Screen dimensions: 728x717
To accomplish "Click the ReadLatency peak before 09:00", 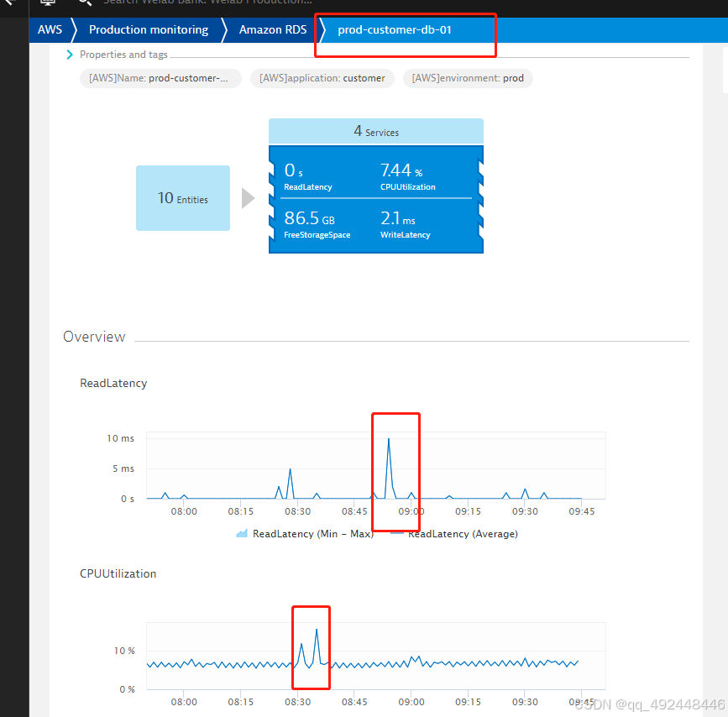I will click(x=389, y=439).
